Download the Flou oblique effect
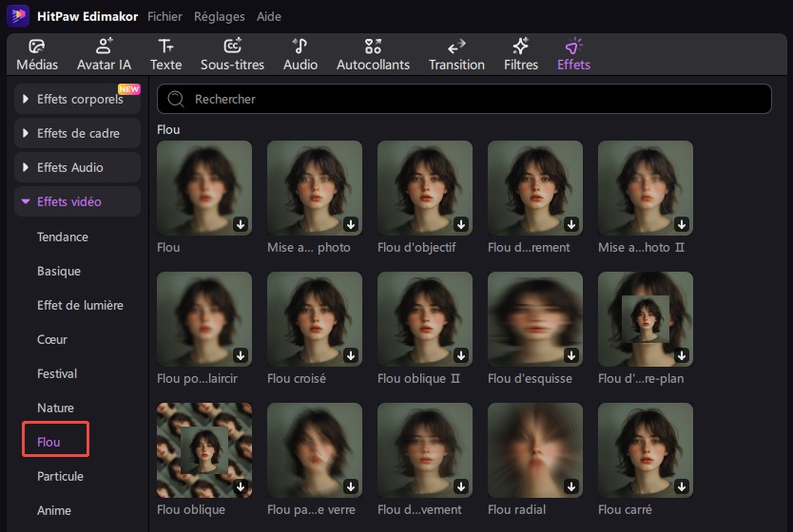 click(241, 486)
